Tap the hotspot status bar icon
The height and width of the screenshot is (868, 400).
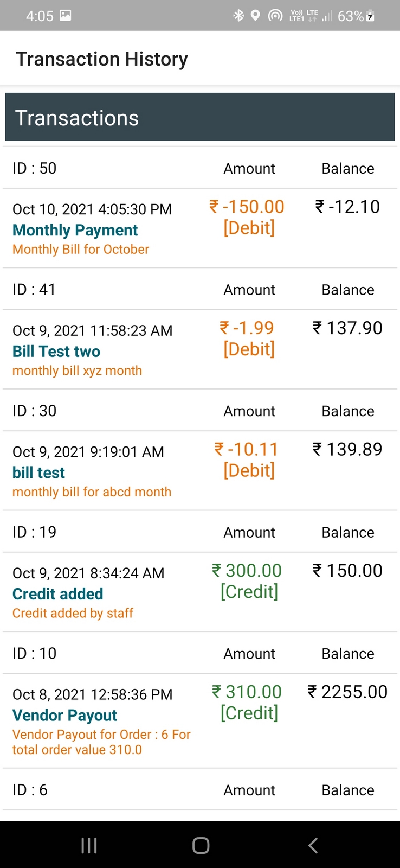275,16
